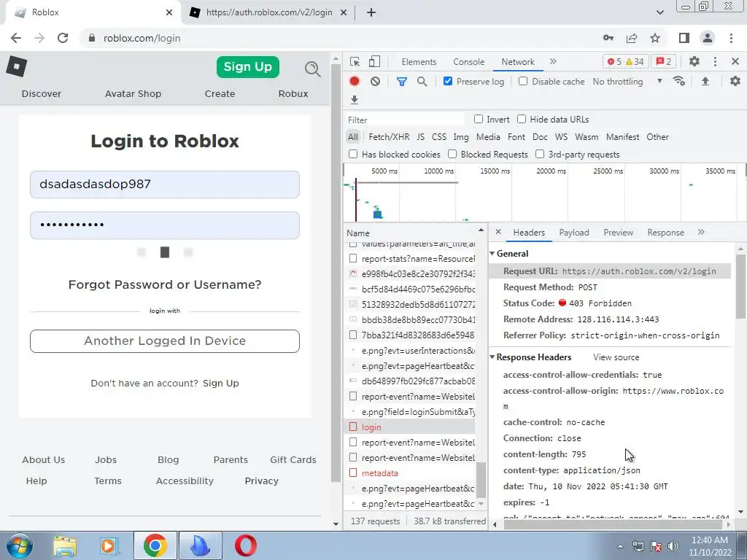Screen dimensions: 747x560
Task: Enable Disable cache checkbox
Action: (x=523, y=81)
